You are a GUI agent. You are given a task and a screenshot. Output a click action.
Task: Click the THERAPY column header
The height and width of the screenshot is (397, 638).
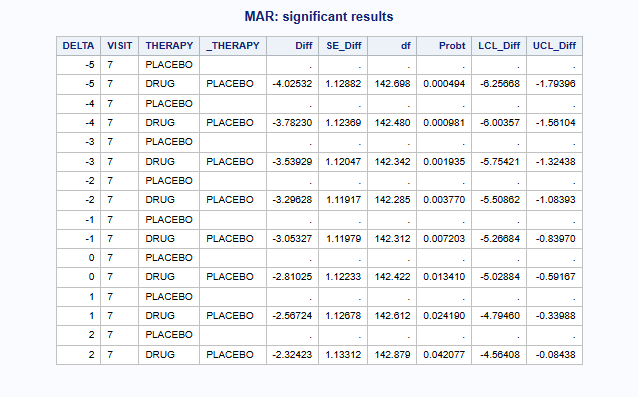pos(169,46)
